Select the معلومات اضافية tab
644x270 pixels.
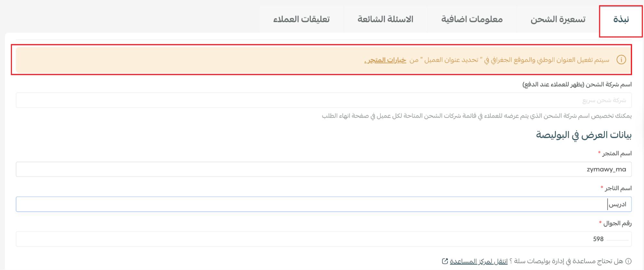[x=472, y=20]
